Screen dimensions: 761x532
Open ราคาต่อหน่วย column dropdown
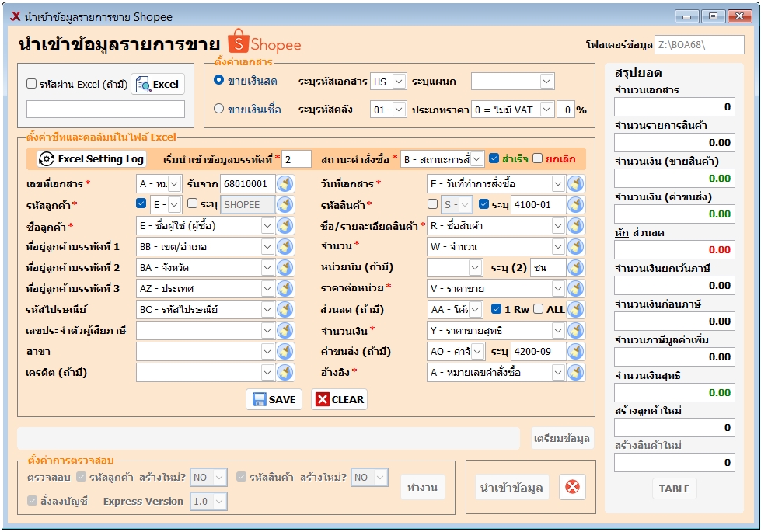(x=557, y=289)
